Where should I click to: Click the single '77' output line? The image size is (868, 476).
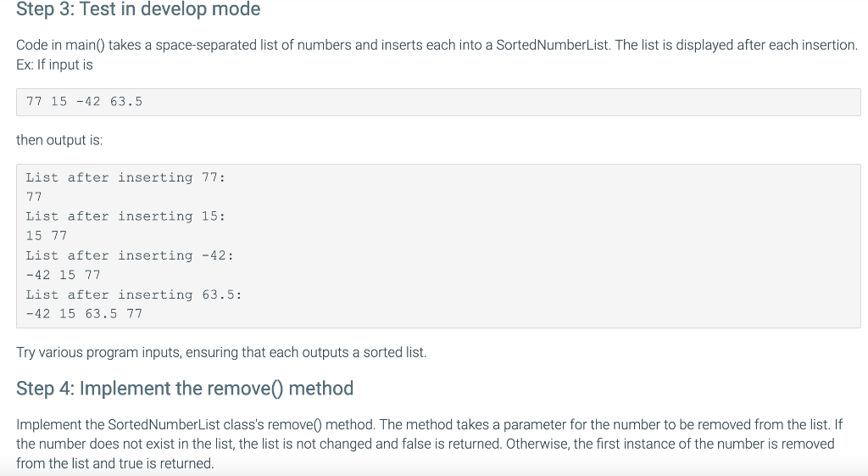[x=34, y=197]
